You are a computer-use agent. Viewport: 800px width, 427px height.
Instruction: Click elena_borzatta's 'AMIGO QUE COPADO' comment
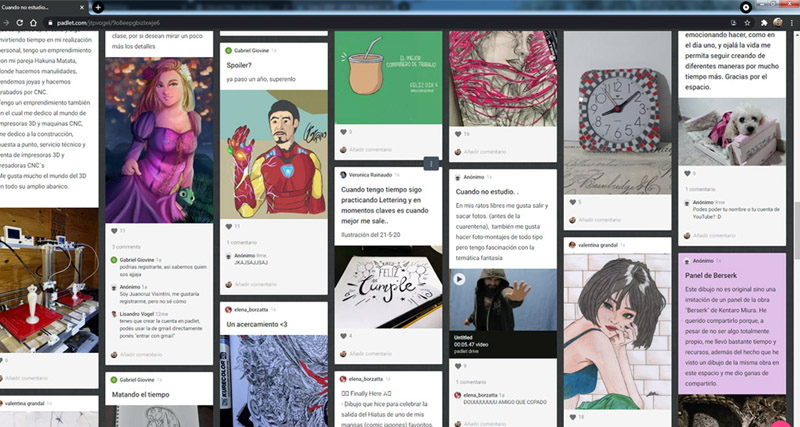[505, 402]
